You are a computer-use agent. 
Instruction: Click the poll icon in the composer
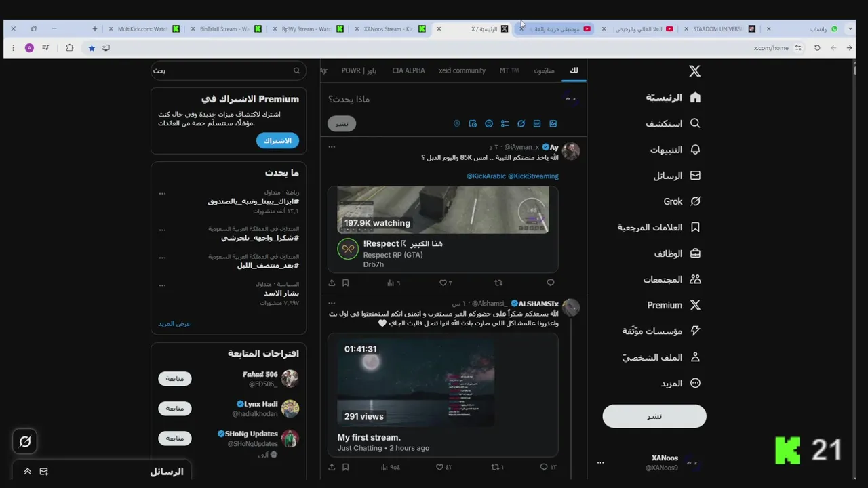click(x=505, y=124)
